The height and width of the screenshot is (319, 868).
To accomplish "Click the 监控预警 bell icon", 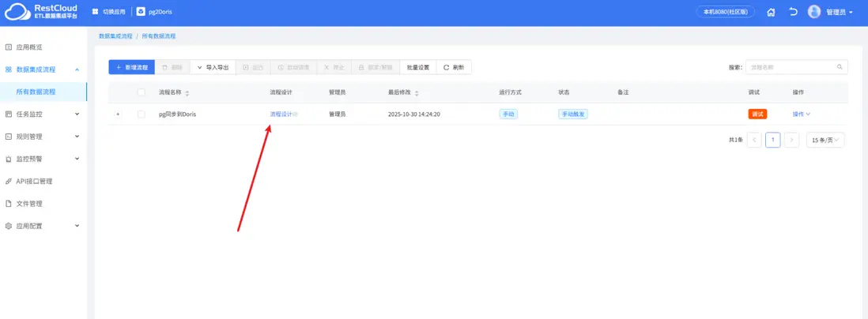I will coord(9,159).
